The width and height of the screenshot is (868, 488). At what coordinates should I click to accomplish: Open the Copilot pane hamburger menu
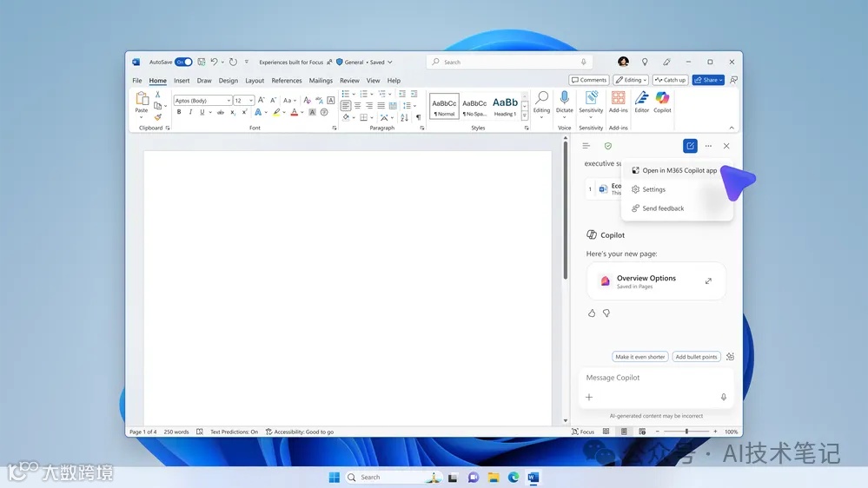586,146
